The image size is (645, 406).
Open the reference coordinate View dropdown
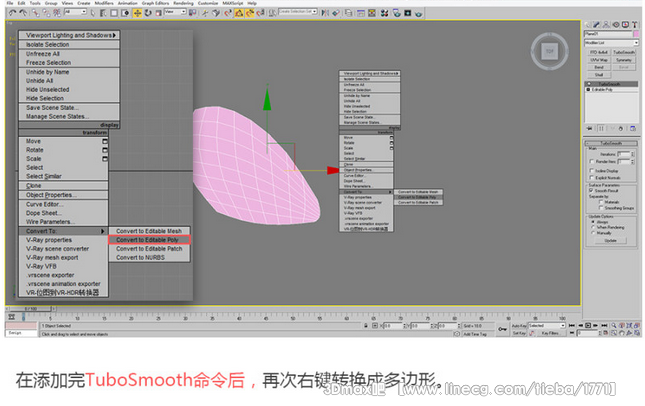[175, 12]
